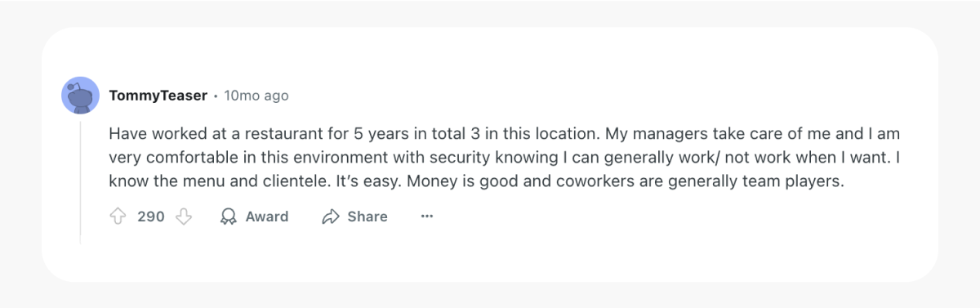Click the Share arrow icon

(x=331, y=216)
